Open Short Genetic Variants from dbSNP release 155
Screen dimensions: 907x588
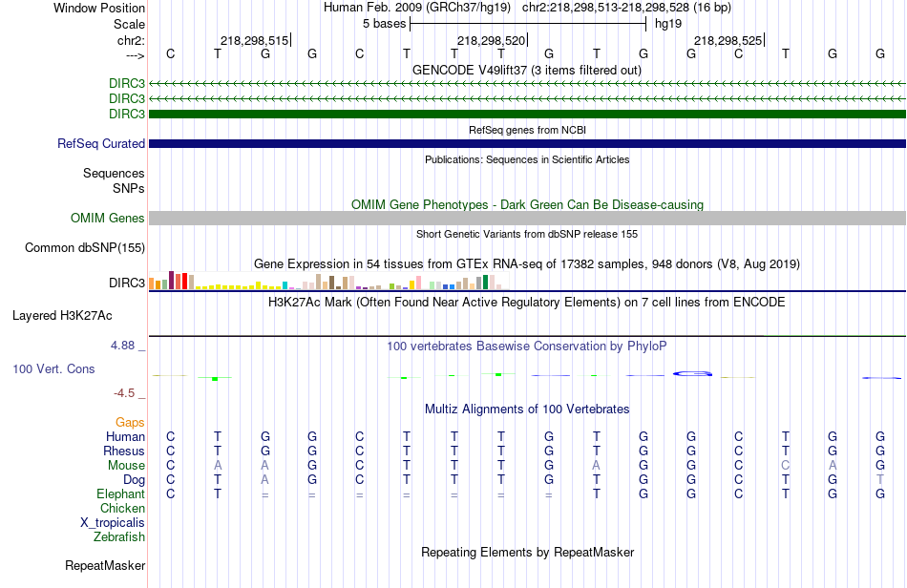pos(527,234)
